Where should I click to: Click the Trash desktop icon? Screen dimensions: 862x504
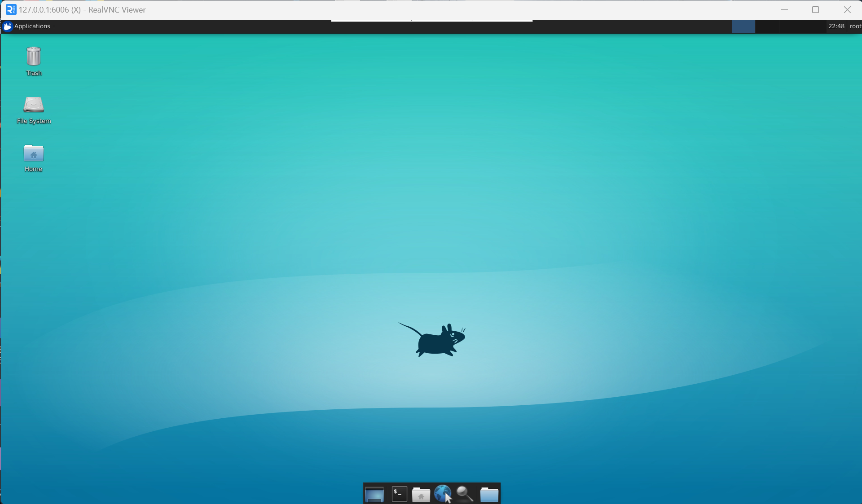click(x=33, y=57)
